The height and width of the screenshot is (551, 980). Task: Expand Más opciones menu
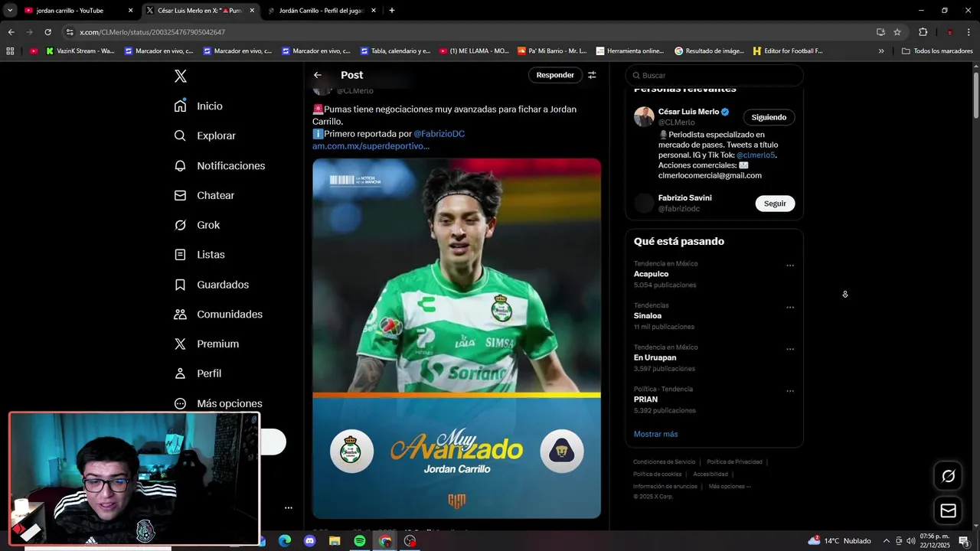[x=218, y=403]
